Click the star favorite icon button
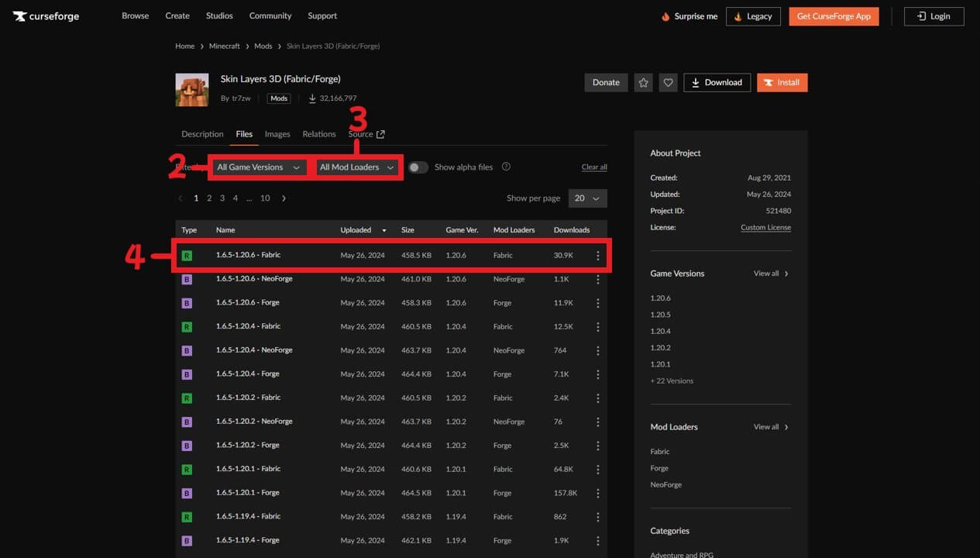980x558 pixels. [x=643, y=82]
